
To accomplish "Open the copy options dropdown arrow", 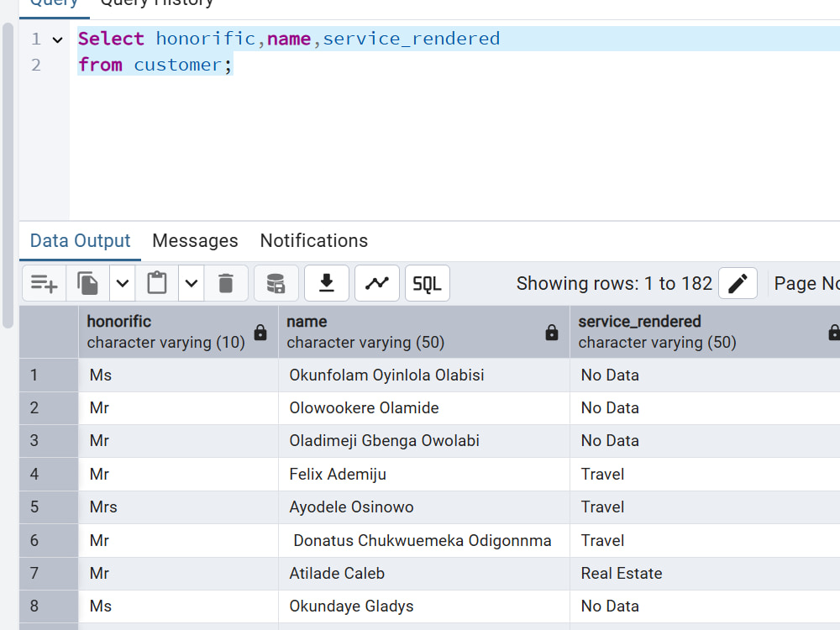I will (x=123, y=283).
